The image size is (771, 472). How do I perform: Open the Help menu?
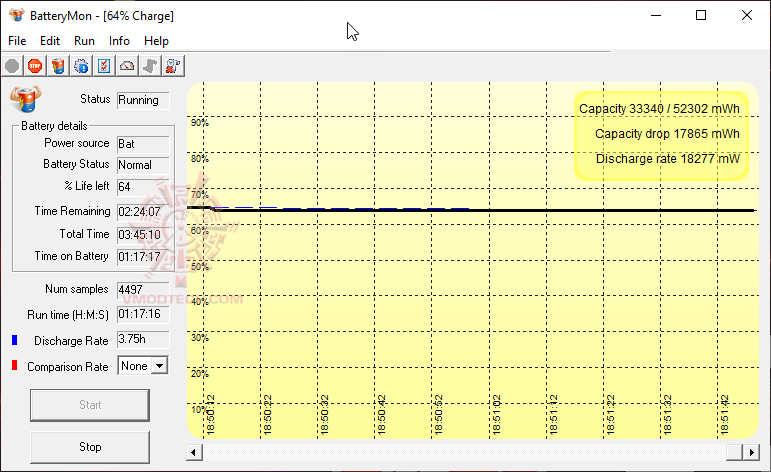[x=156, y=41]
